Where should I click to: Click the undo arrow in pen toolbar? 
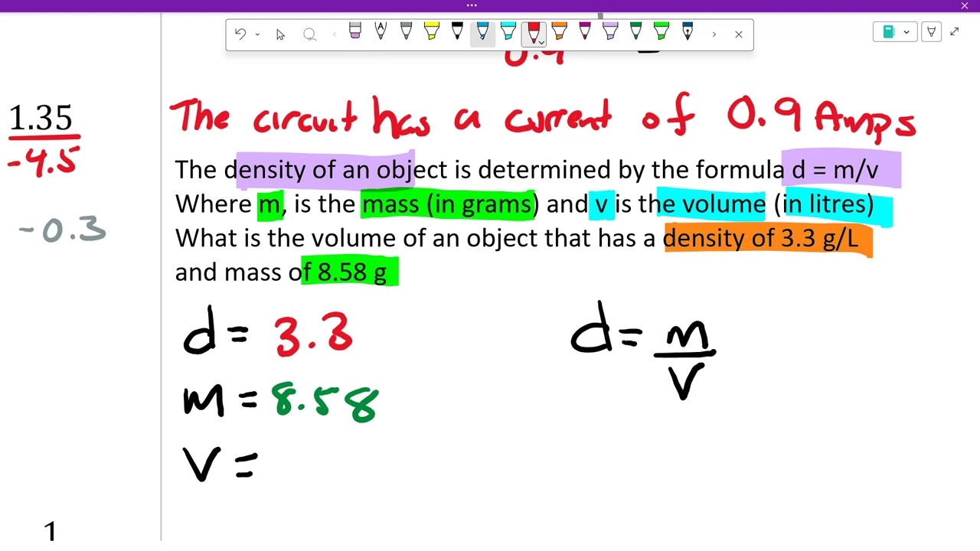(x=240, y=34)
